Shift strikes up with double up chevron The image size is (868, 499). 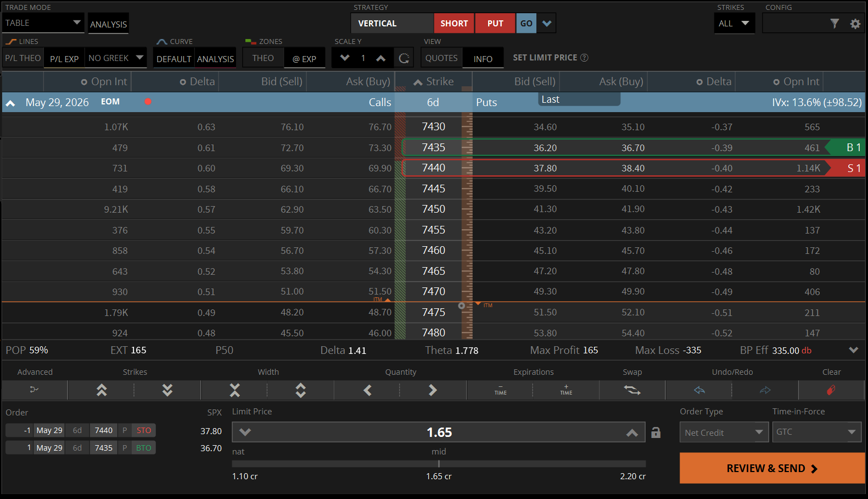click(102, 390)
